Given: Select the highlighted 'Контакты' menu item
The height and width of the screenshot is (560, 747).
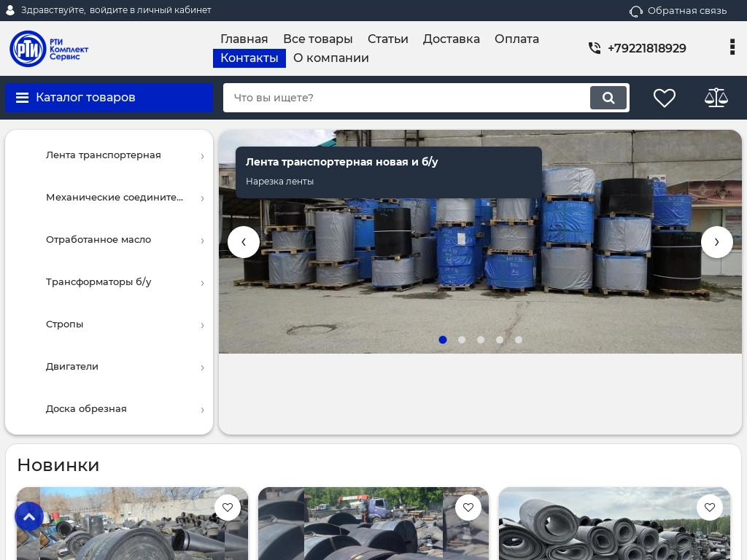Looking at the screenshot, I should [x=249, y=58].
